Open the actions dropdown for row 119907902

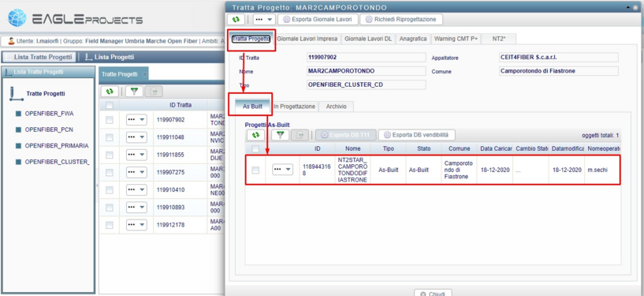coord(136,120)
